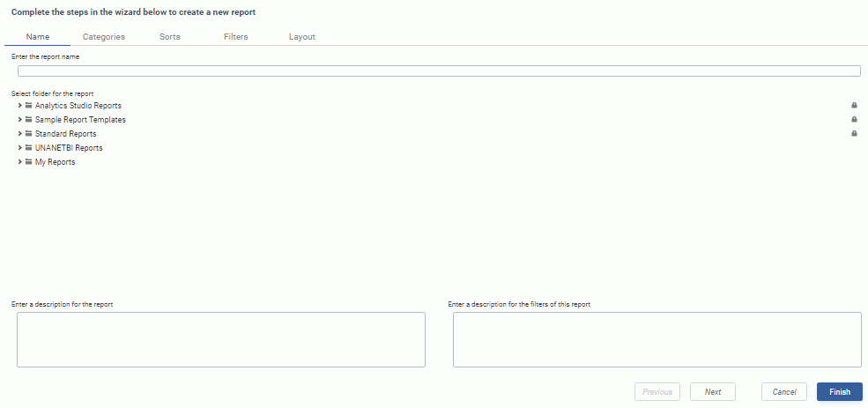868x408 pixels.
Task: Click lock icon for Sample Report Templates
Action: point(854,120)
